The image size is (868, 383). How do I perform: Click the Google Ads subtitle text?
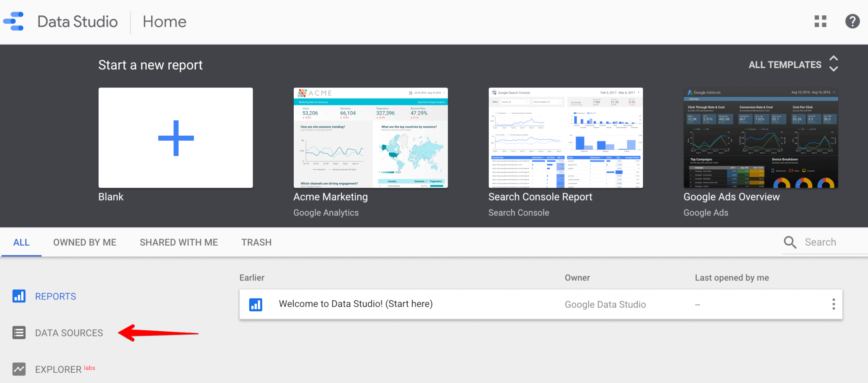click(x=706, y=213)
